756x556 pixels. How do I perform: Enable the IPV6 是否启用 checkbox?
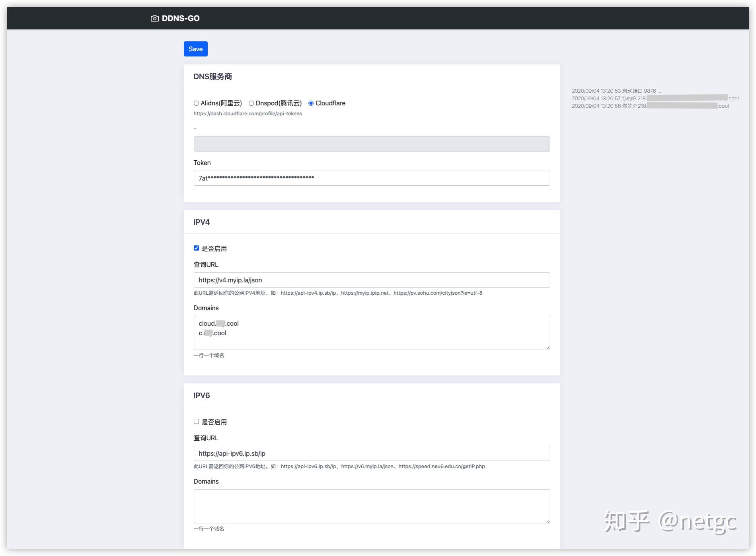click(x=196, y=421)
